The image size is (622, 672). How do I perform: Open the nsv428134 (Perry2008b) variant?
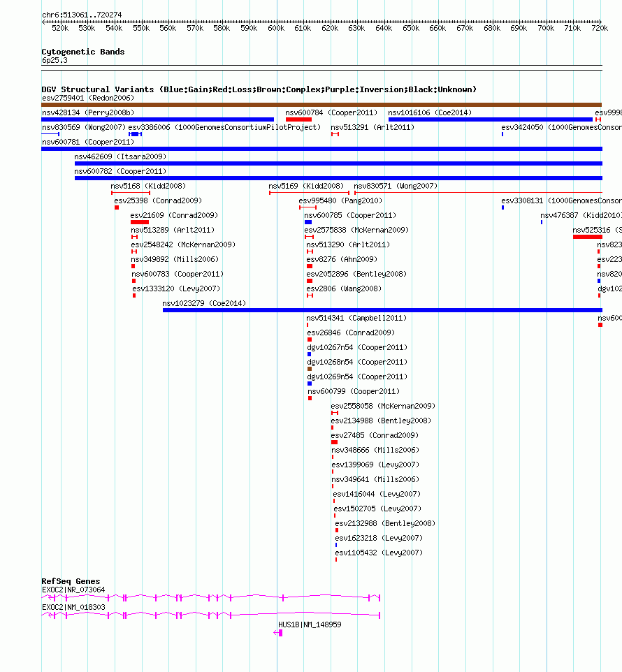(88, 112)
